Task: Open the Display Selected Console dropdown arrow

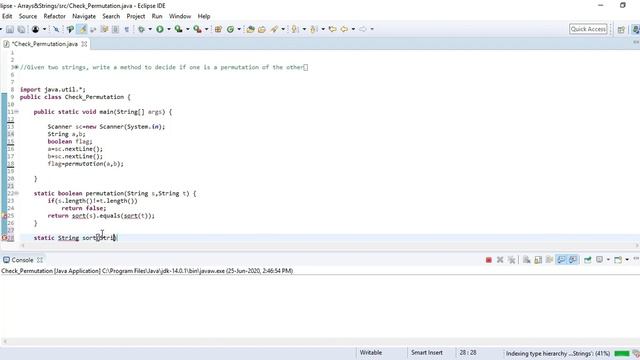Action: 608,260
